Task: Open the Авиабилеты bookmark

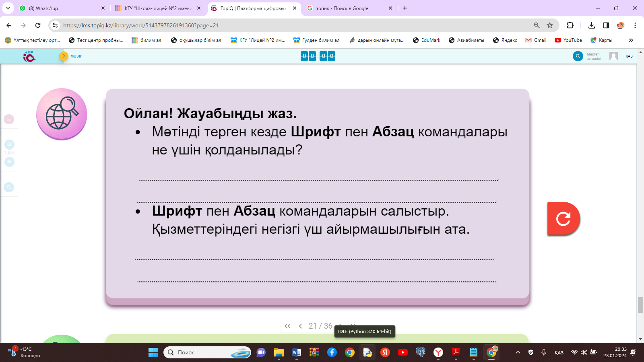Action: coord(466,40)
